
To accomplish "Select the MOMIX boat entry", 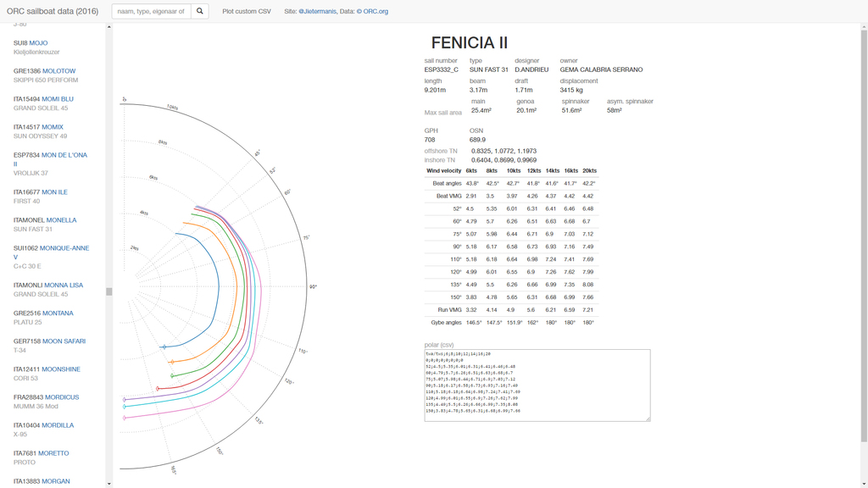I will (53, 127).
